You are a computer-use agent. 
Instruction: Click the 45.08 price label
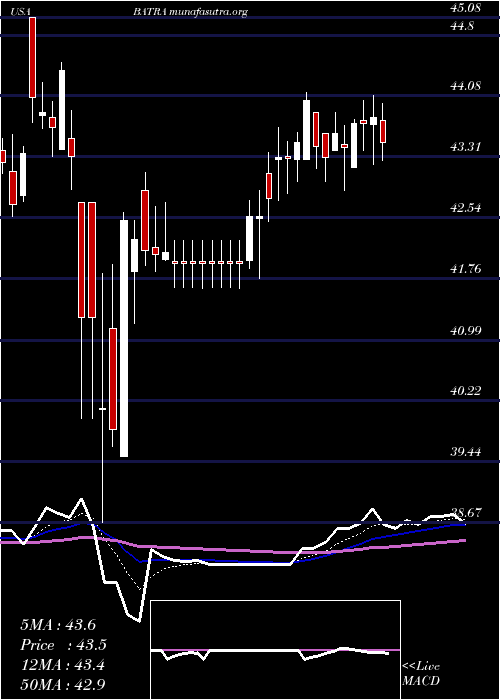[468, 8]
